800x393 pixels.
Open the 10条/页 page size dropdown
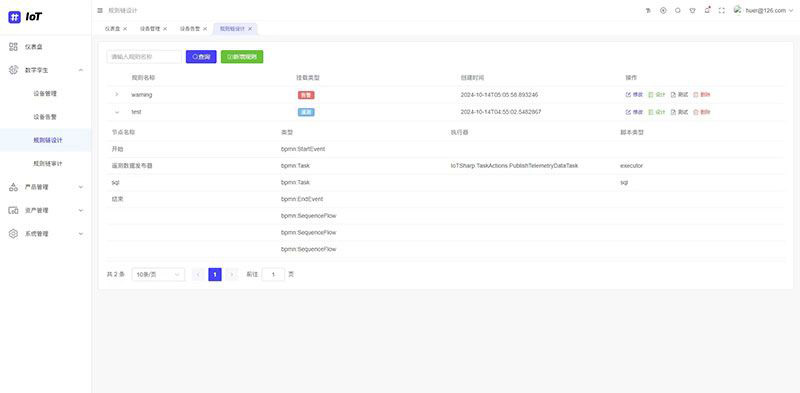point(158,275)
